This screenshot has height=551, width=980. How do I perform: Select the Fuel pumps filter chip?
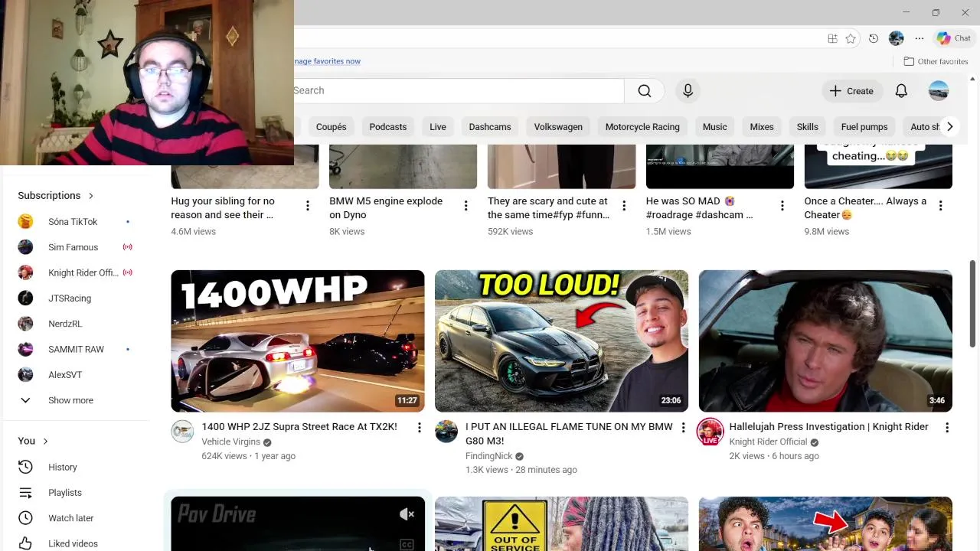(864, 127)
